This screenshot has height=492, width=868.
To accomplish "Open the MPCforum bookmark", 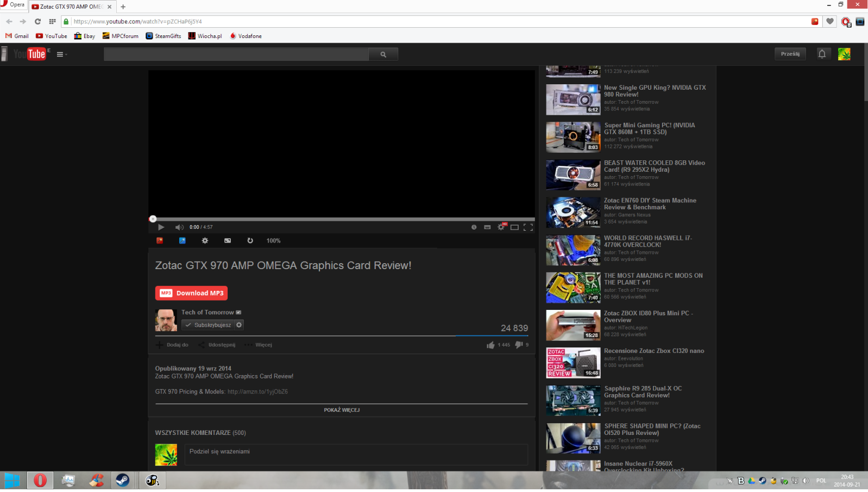I will (120, 36).
